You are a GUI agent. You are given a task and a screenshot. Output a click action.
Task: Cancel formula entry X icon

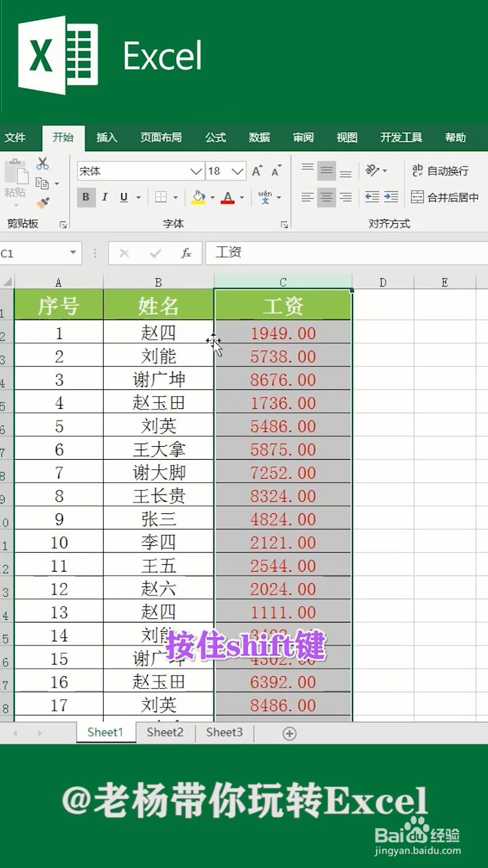click(124, 253)
